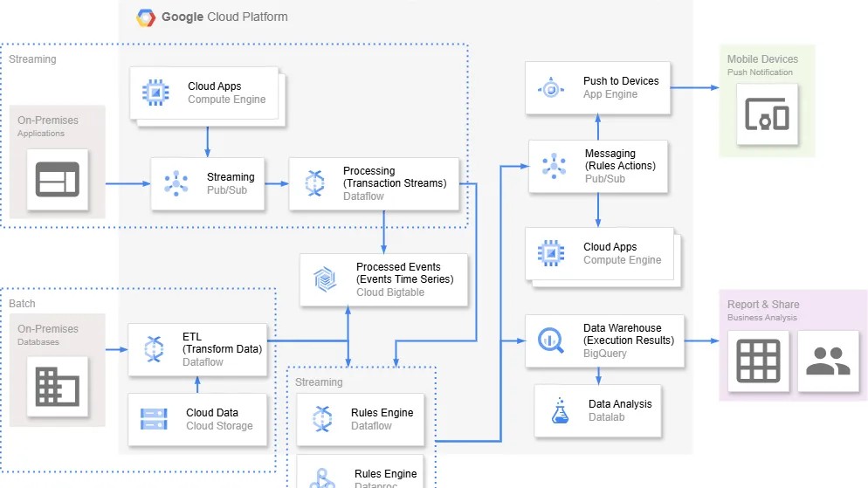Image resolution: width=868 pixels, height=488 pixels.
Task: Select the BigQuery icon in Data Warehouse
Action: pyautogui.click(x=551, y=340)
